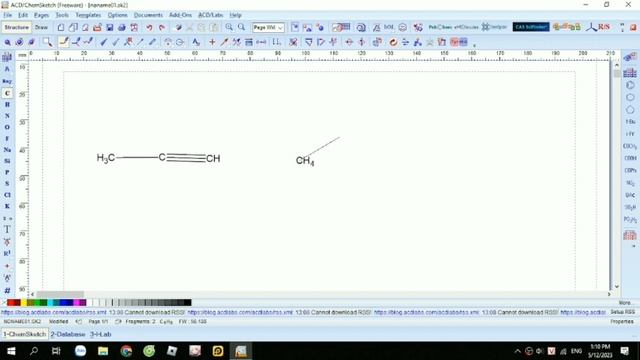Open the Page Width zoom dropdown
This screenshot has width=640, height=360.
[x=268, y=27]
